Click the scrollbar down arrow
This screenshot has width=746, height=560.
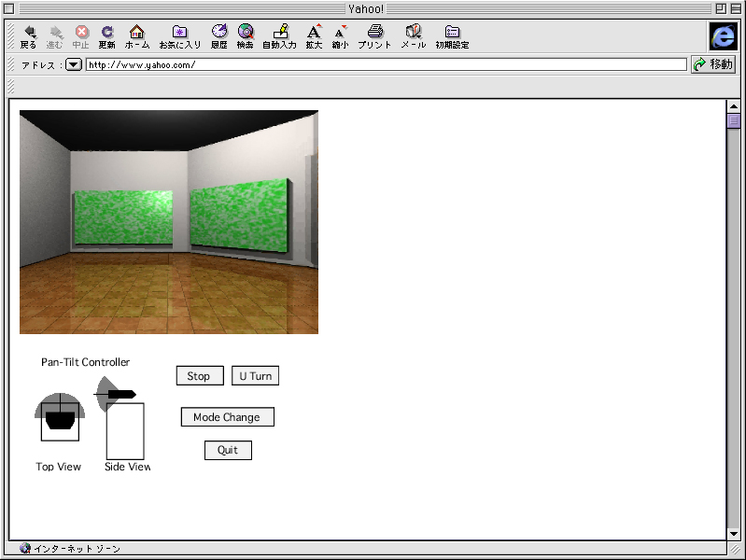(x=734, y=534)
